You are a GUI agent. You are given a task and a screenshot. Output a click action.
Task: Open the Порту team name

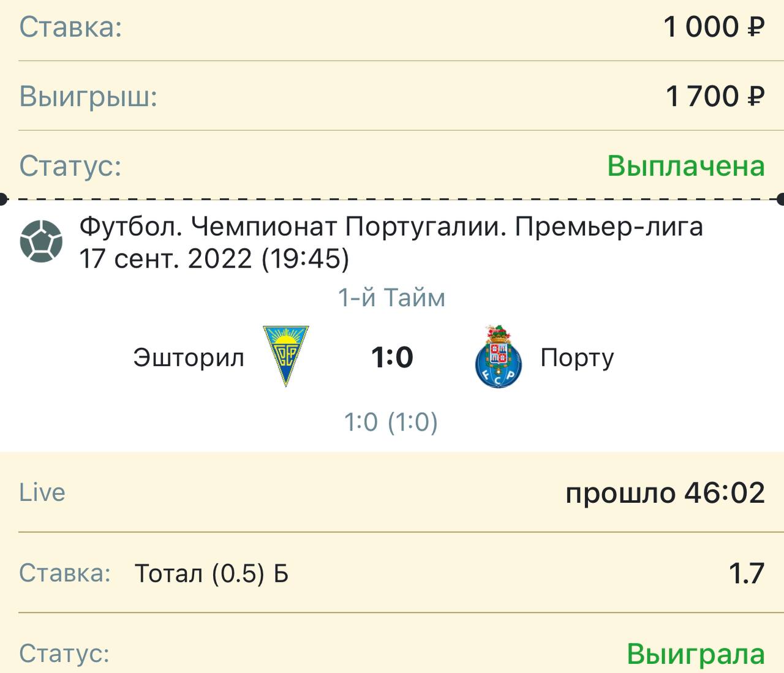pyautogui.click(x=577, y=358)
